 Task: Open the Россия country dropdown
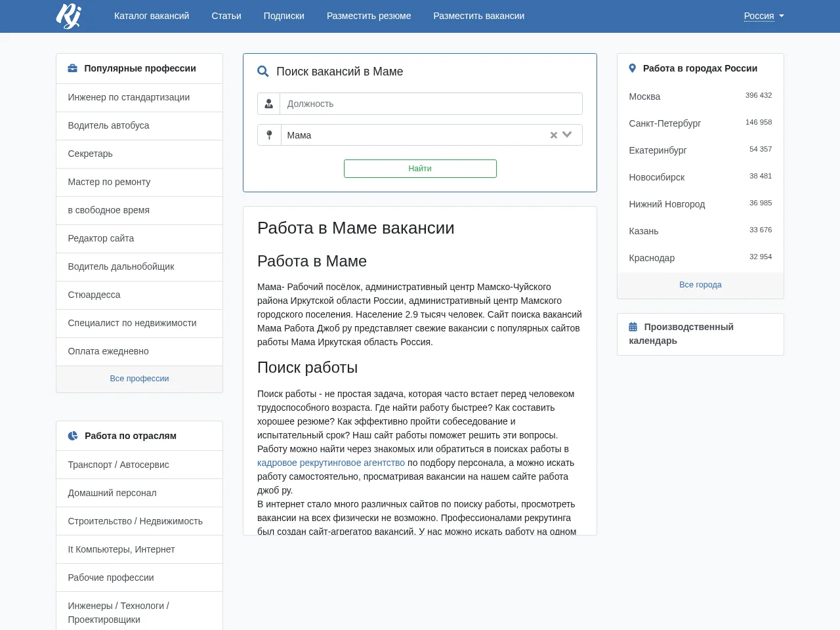764,16
